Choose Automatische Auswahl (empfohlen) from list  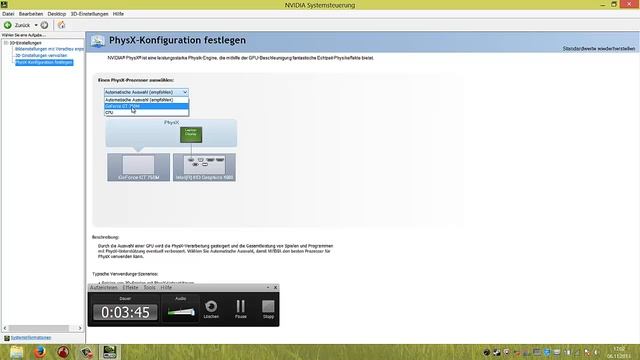pyautogui.click(x=146, y=100)
